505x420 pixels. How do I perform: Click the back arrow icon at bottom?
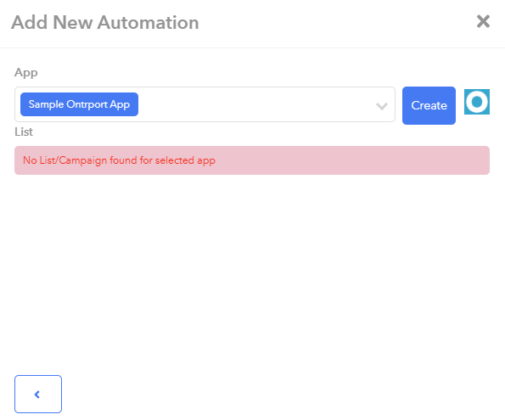click(37, 395)
